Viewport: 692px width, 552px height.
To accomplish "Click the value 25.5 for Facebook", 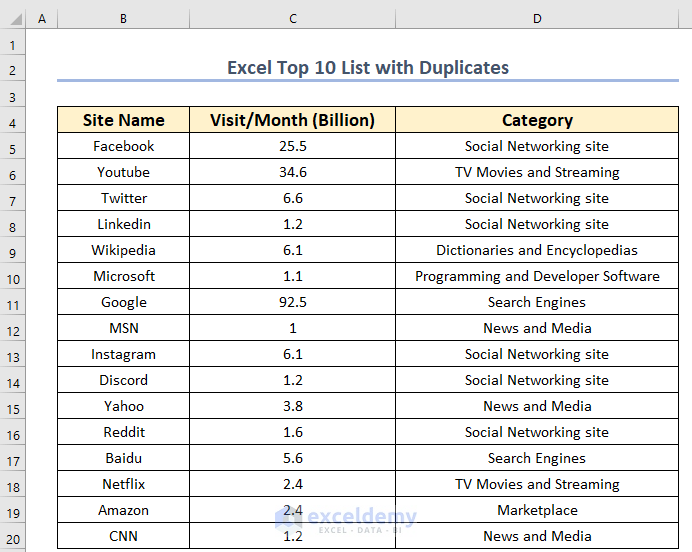I will click(x=293, y=146).
